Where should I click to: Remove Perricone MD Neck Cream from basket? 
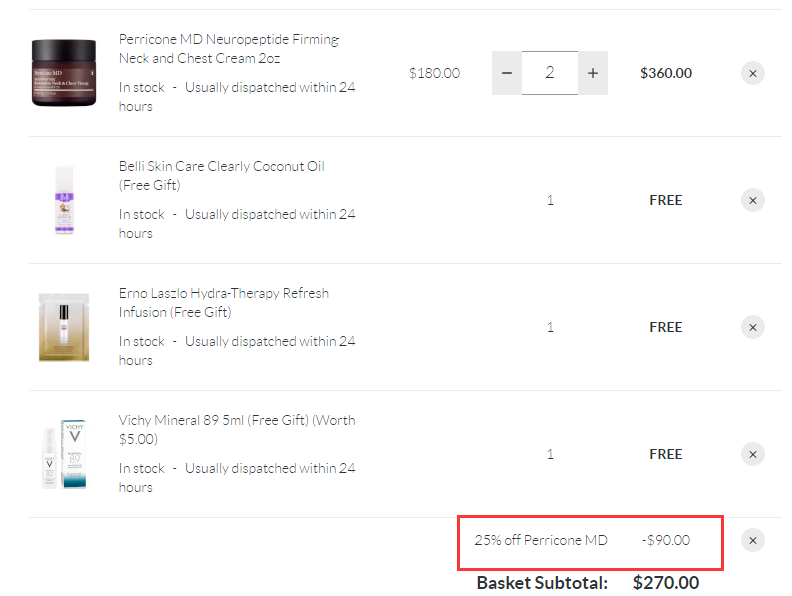tap(753, 73)
